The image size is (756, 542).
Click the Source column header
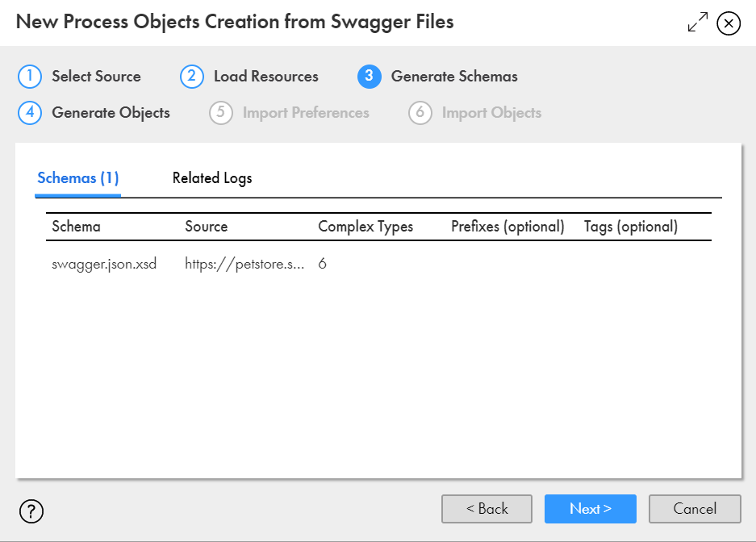[x=207, y=227]
